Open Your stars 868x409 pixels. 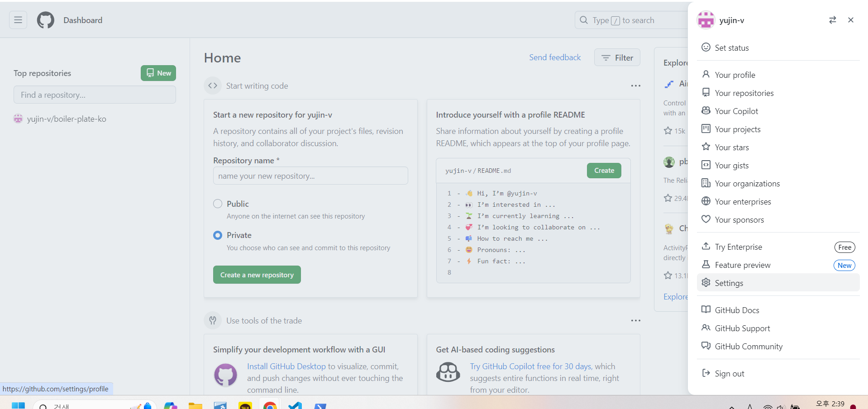[778, 147]
